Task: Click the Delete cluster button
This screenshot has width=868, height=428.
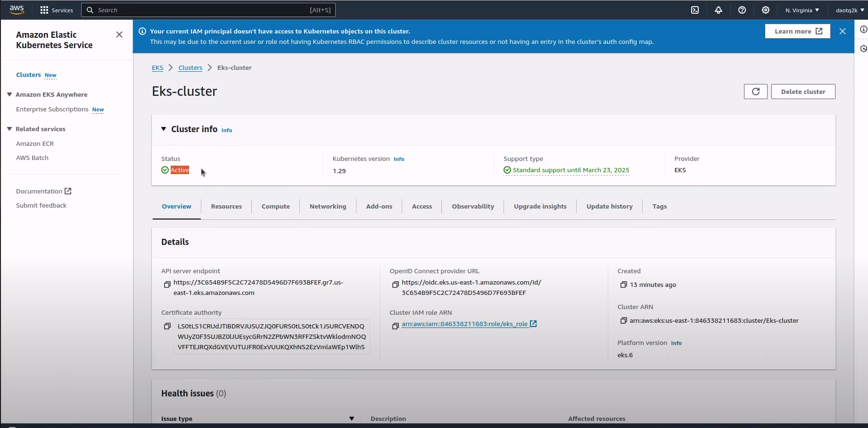Action: tap(803, 92)
